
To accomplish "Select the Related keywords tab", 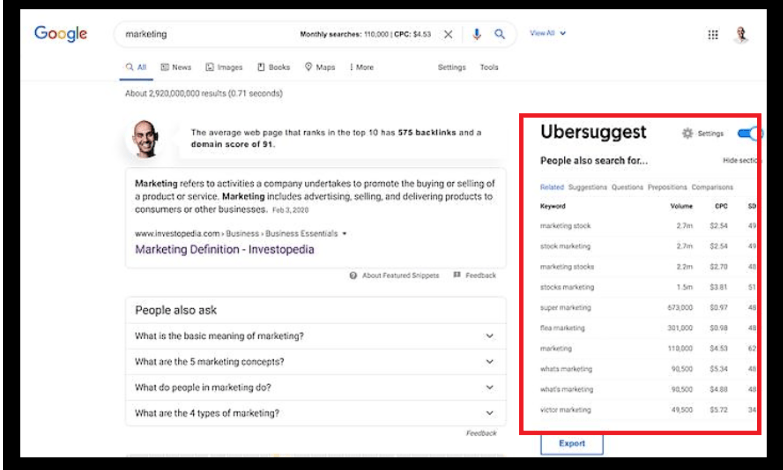I will coord(552,187).
